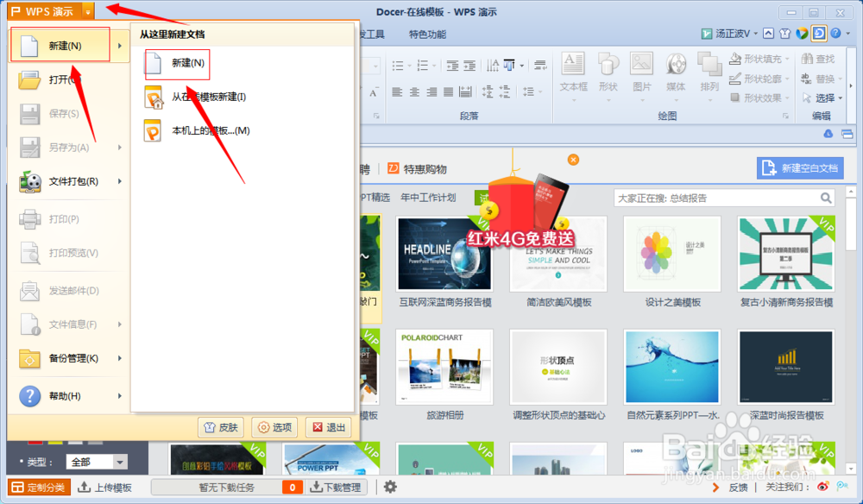The height and width of the screenshot is (504, 863).
Task: Click the center align paragraph icon
Action: pyautogui.click(x=414, y=91)
